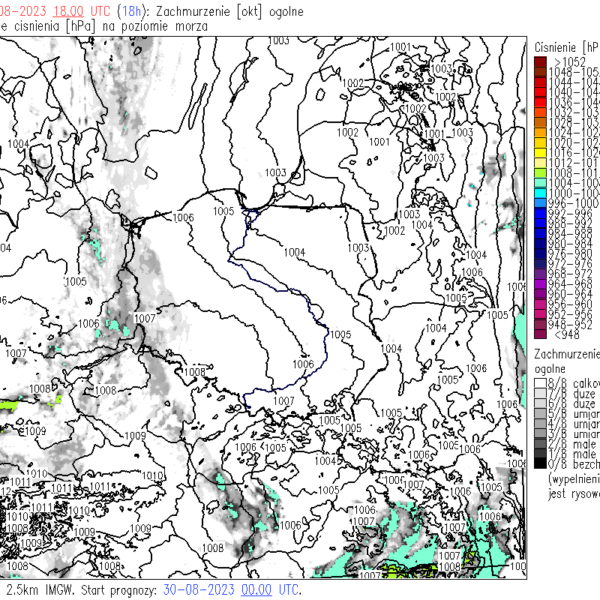Viewport: 600px width, 600px height.
Task: Pick the 1036-1040 red pressure swatch
Action: (x=541, y=101)
